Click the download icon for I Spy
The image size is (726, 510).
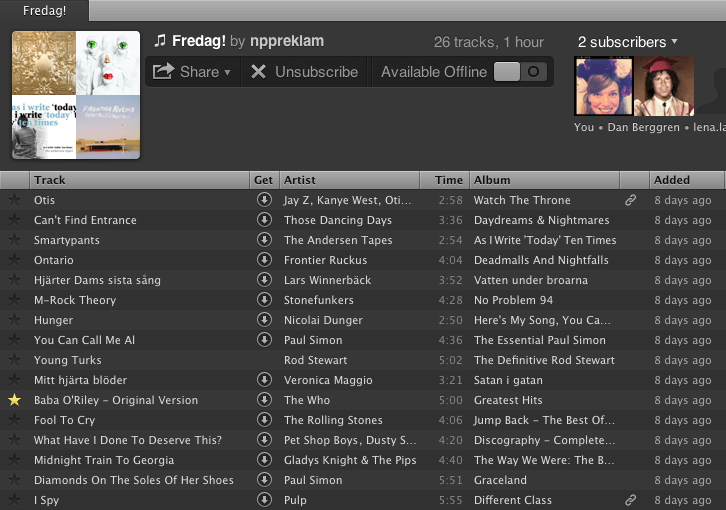[x=264, y=499]
